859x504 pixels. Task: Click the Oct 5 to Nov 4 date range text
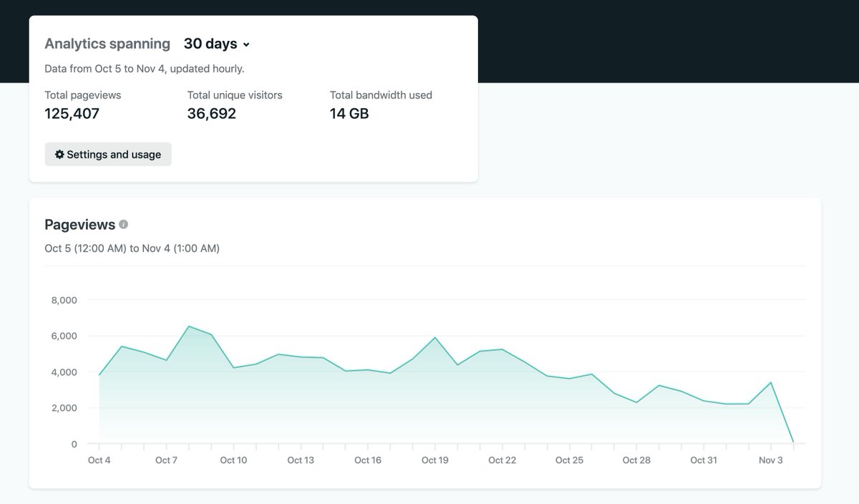point(131,248)
